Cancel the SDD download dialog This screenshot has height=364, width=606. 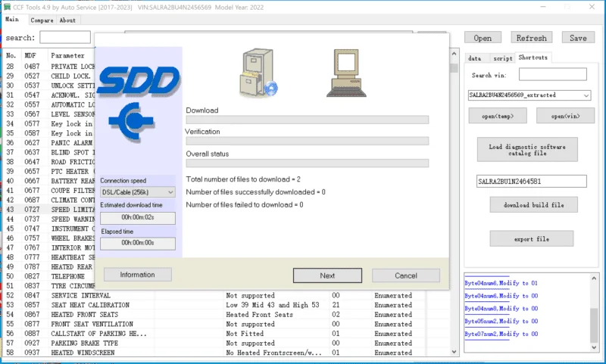coord(406,275)
